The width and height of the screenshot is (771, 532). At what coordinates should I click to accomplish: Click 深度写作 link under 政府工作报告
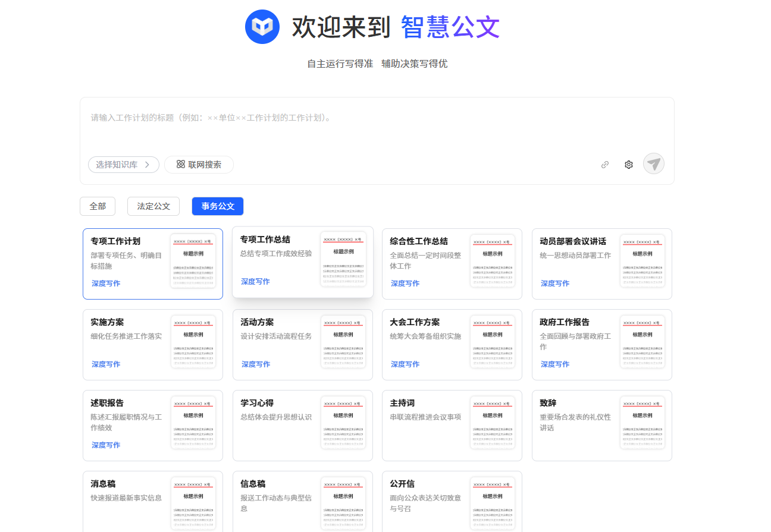click(x=555, y=364)
